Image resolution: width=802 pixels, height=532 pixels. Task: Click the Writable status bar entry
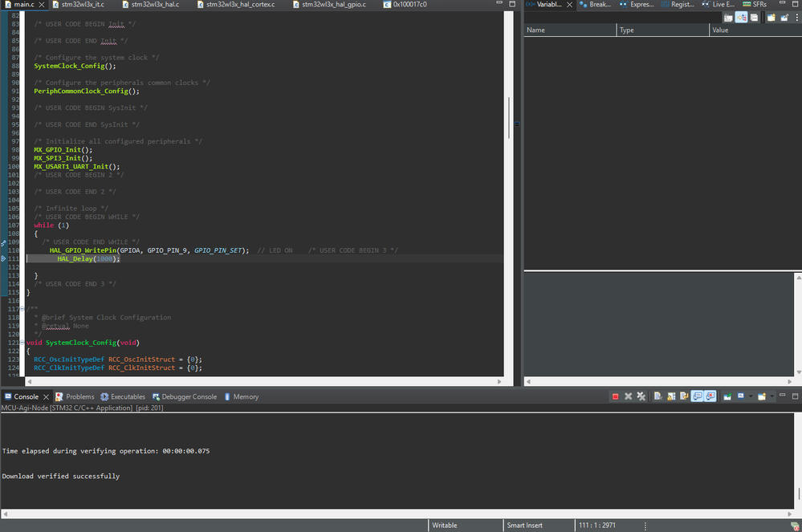[x=445, y=526]
